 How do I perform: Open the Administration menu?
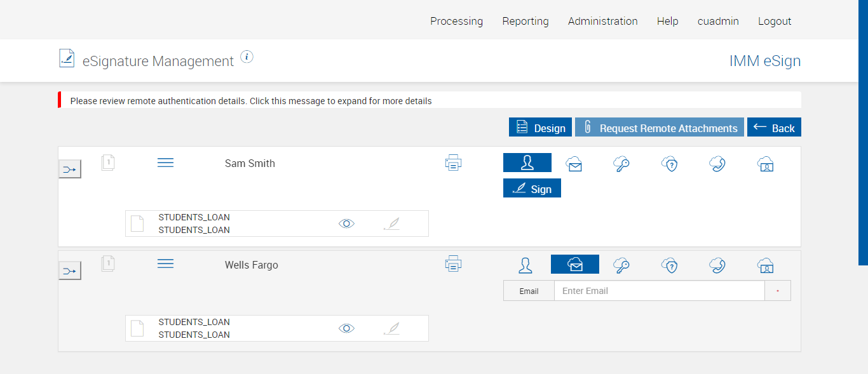602,21
